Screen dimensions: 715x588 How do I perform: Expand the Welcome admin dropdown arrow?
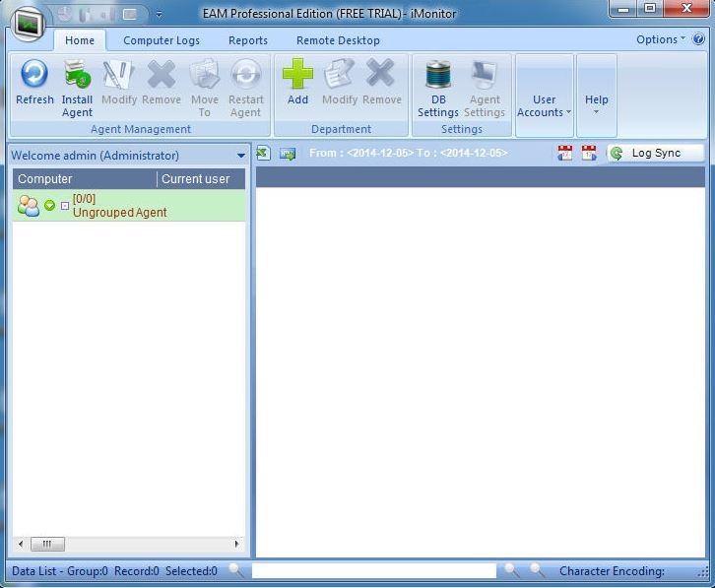coord(241,156)
